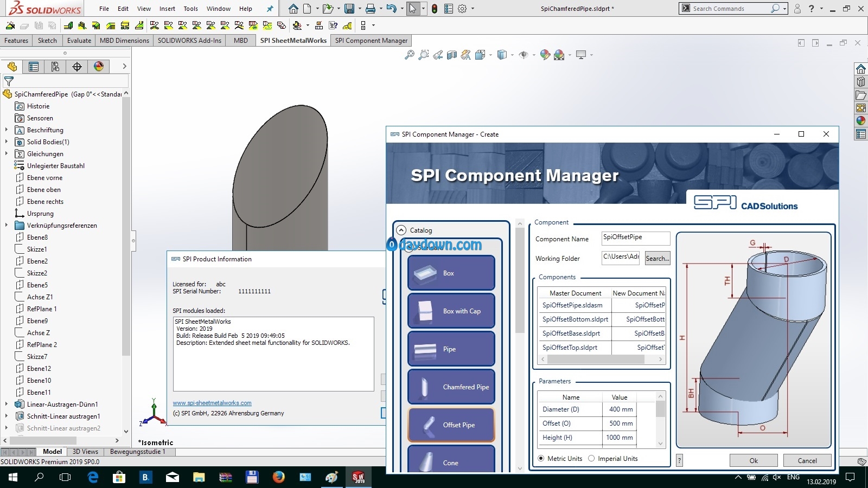
Task: Click the New document icon
Action: [307, 9]
